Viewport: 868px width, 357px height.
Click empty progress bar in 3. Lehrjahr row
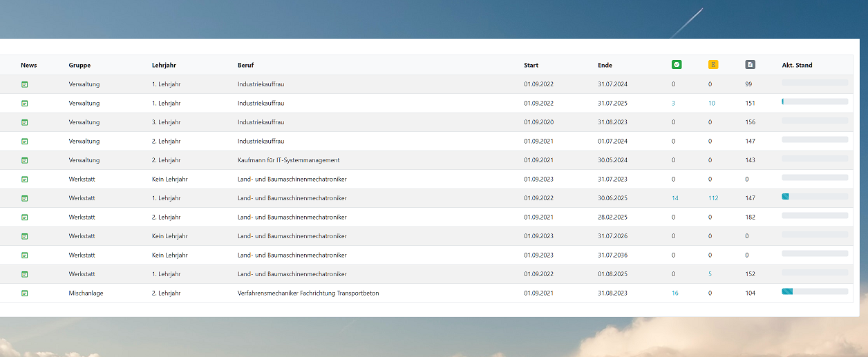point(815,120)
